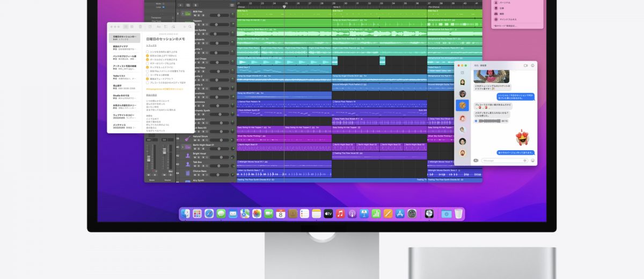
Task: Select the ToDoリスト note in list
Action: [x=123, y=76]
